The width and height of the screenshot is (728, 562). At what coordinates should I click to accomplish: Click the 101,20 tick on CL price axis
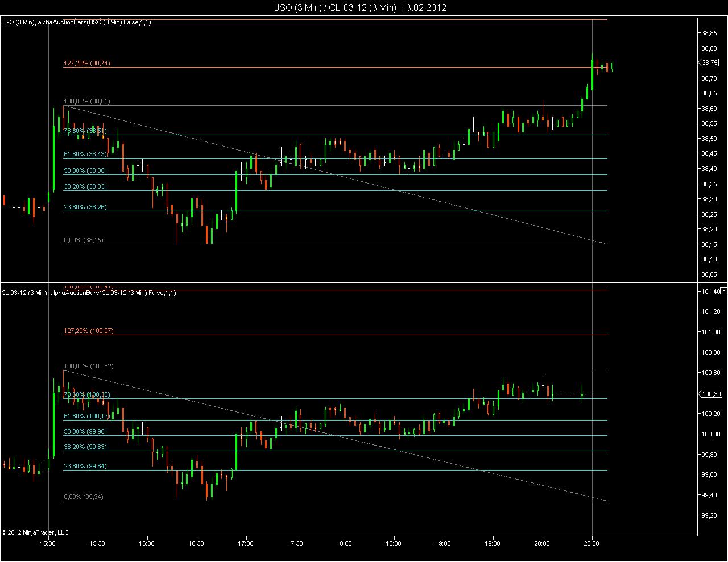710,311
